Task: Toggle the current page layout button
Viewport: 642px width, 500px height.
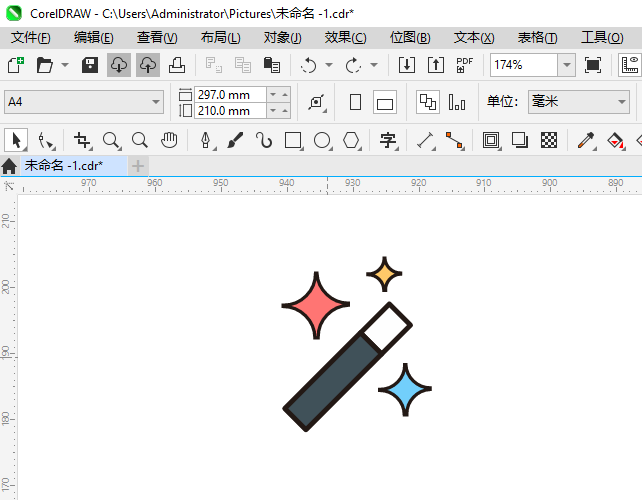Action: coord(457,102)
